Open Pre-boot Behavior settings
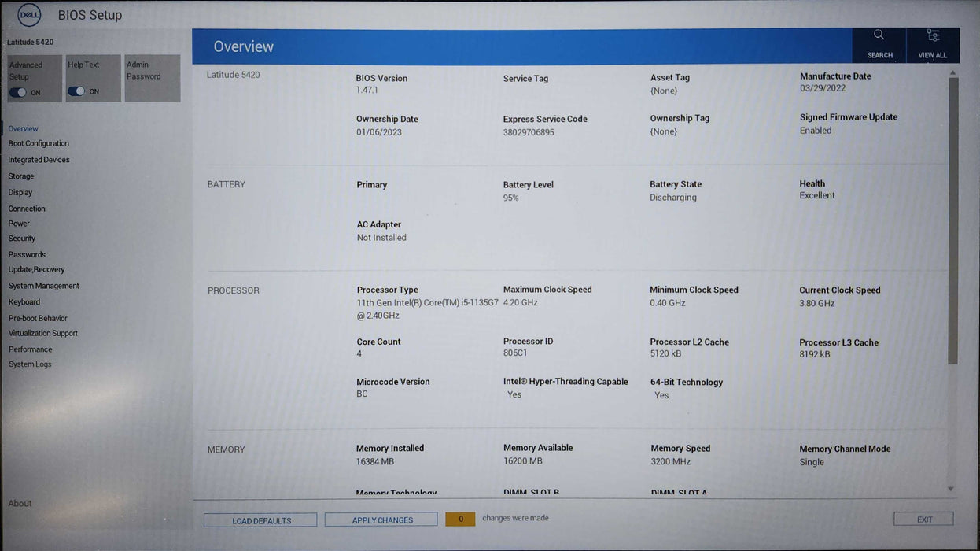Screen dimensions: 980x551 pyautogui.click(x=37, y=317)
